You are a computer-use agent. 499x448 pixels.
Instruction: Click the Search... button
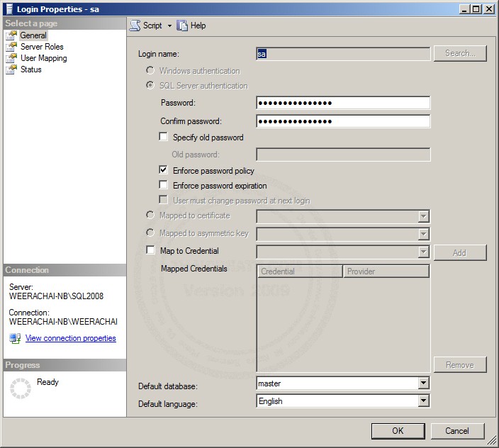coord(460,53)
